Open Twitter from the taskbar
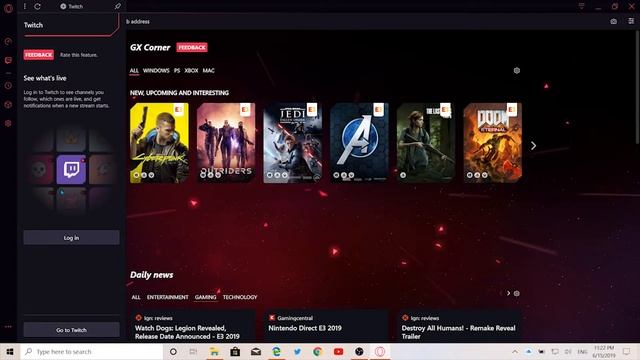Image resolution: width=640 pixels, height=360 pixels. [297, 351]
